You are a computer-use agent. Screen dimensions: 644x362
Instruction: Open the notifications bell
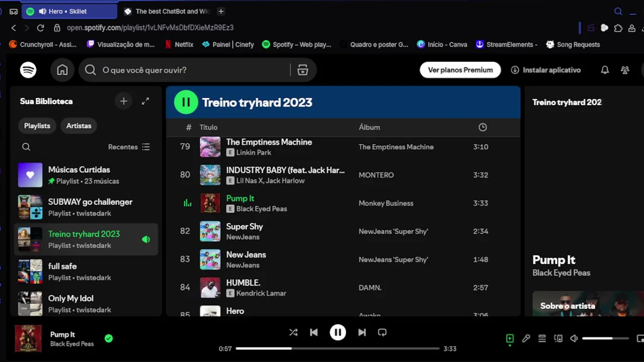pos(605,70)
